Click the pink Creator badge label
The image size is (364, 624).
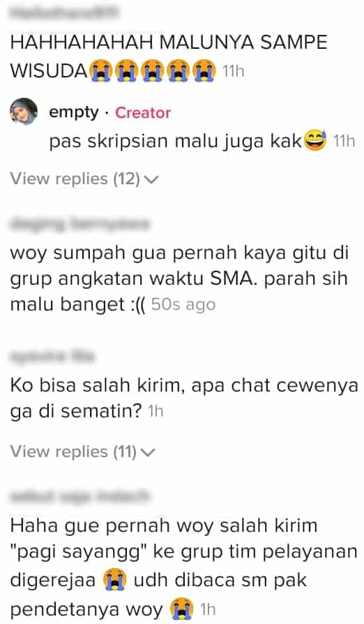[x=143, y=112]
